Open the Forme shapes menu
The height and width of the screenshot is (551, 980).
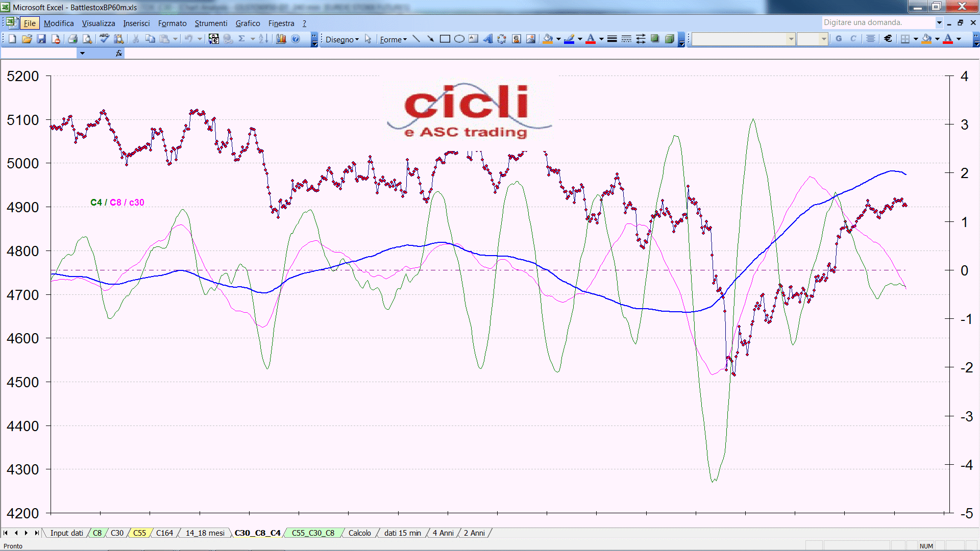click(393, 39)
